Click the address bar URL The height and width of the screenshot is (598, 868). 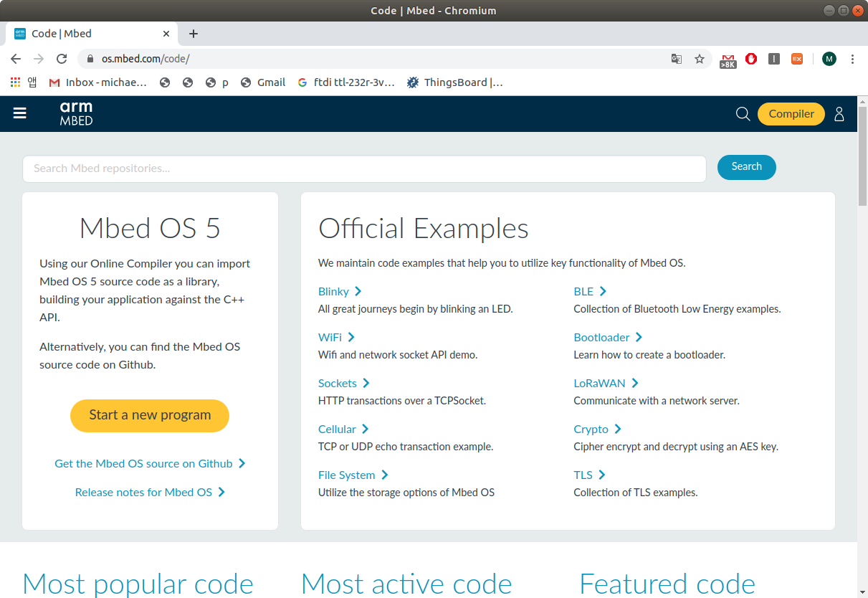click(x=146, y=59)
